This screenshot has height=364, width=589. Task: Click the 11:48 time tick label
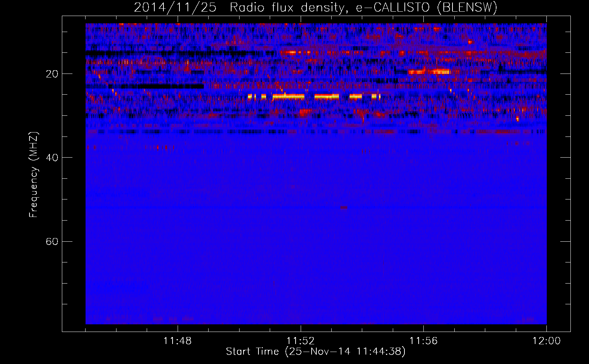[178, 341]
